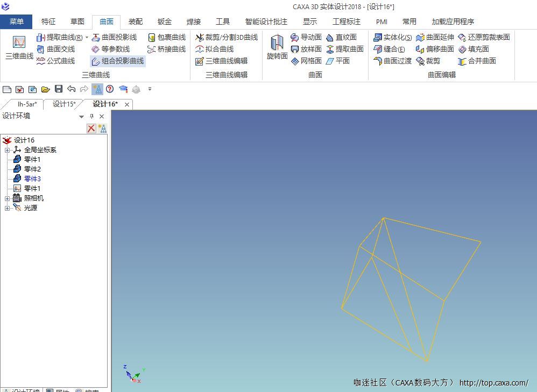Open the PMI ribbon tab

point(381,22)
